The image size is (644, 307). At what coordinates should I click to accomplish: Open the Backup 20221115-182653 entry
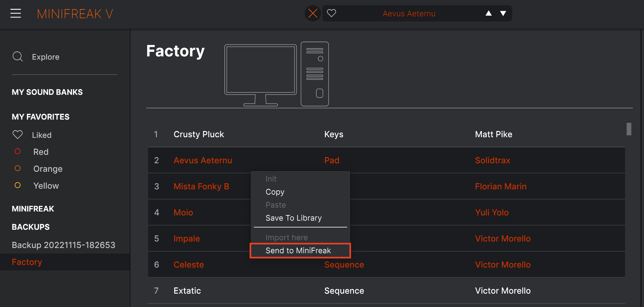(64, 245)
